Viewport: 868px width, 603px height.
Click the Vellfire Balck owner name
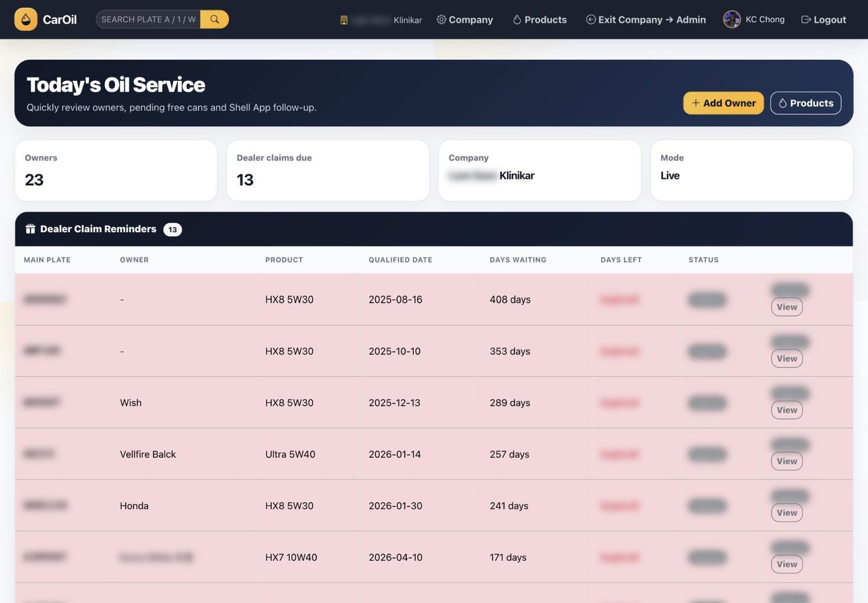148,455
